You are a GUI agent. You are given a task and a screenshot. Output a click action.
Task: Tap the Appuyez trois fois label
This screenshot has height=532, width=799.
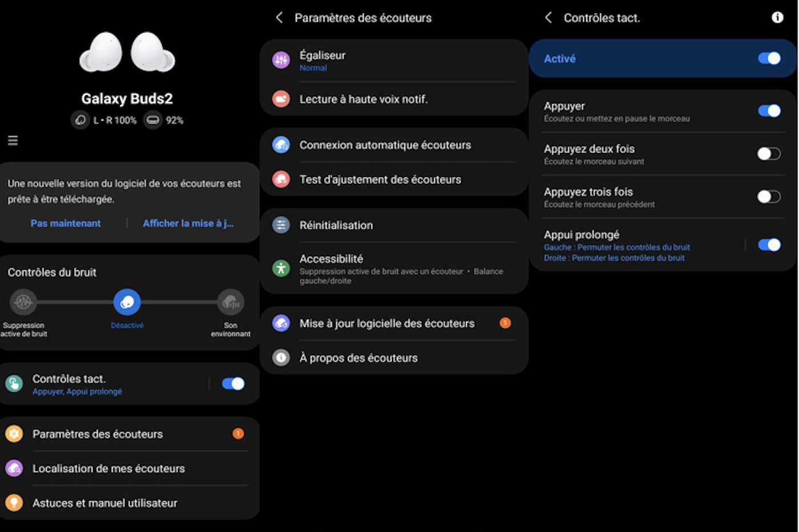[588, 192]
